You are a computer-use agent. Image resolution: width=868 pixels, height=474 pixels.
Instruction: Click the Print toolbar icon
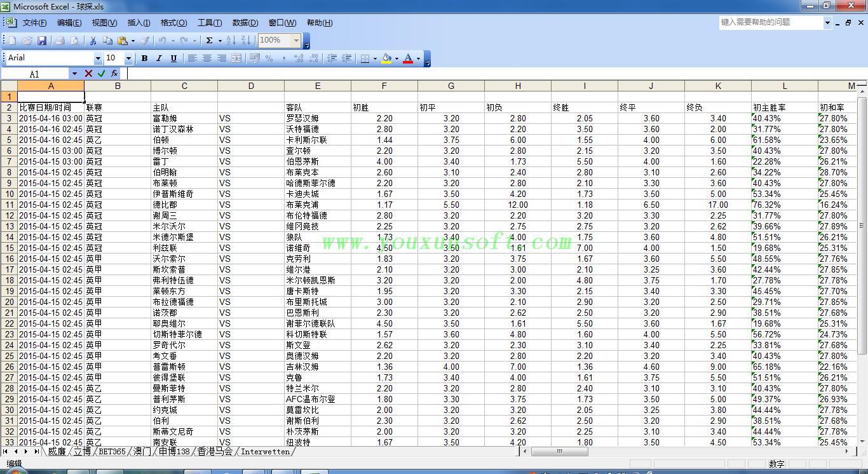tap(60, 41)
